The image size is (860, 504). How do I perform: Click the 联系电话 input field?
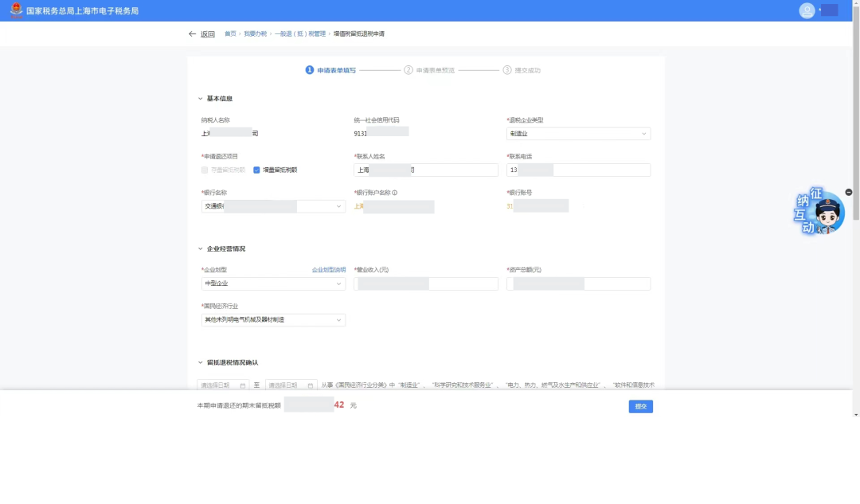[578, 170]
